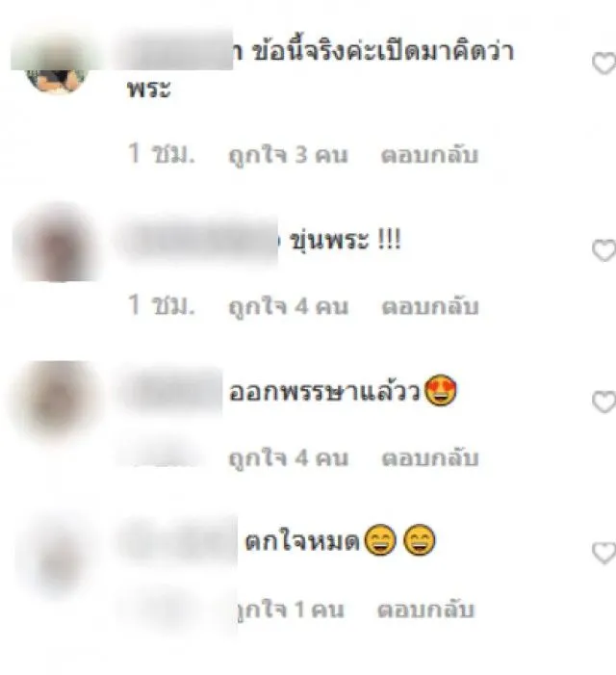The height and width of the screenshot is (675, 616).
Task: Open avatar of the ขุ่นพระ commenter
Action: (57, 242)
